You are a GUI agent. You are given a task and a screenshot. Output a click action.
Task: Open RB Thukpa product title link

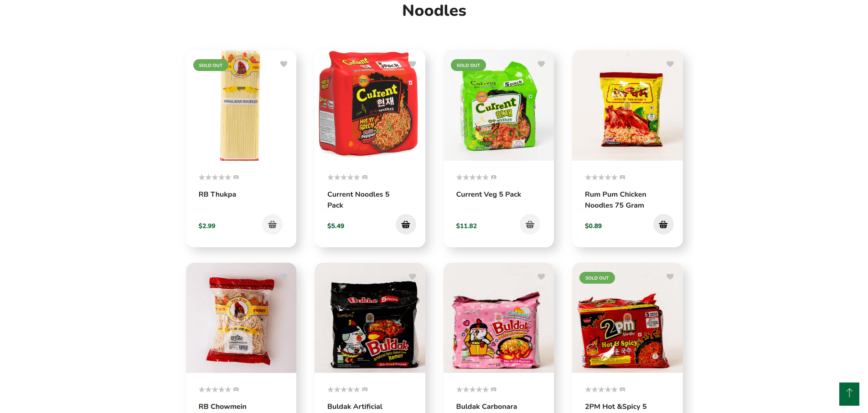217,194
